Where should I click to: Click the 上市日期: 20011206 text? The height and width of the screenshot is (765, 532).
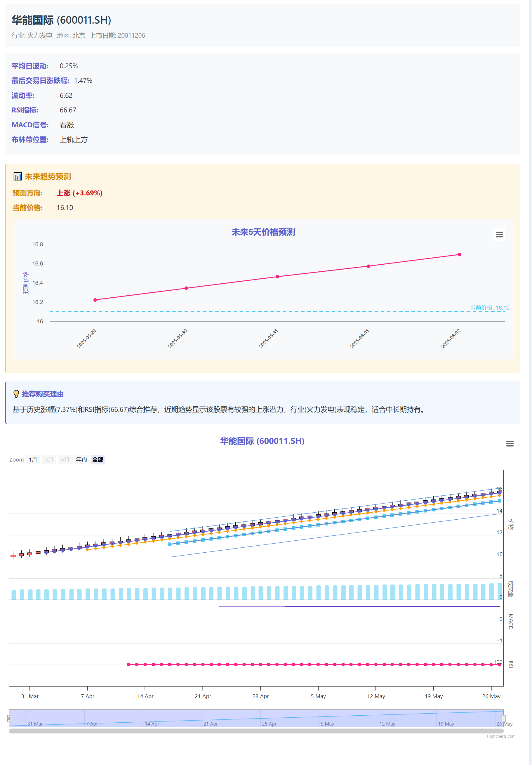[x=117, y=35]
